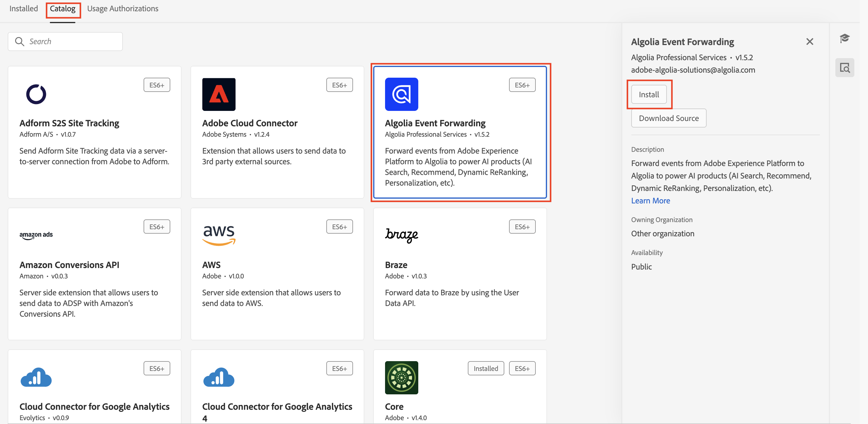
Task: Click the Installed badge on Core card
Action: [x=485, y=368]
